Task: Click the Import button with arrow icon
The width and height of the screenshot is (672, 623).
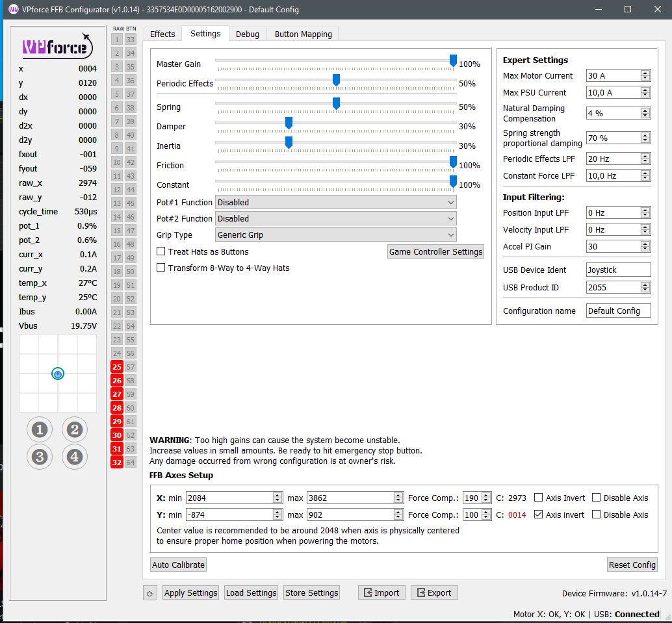Action: 381,592
